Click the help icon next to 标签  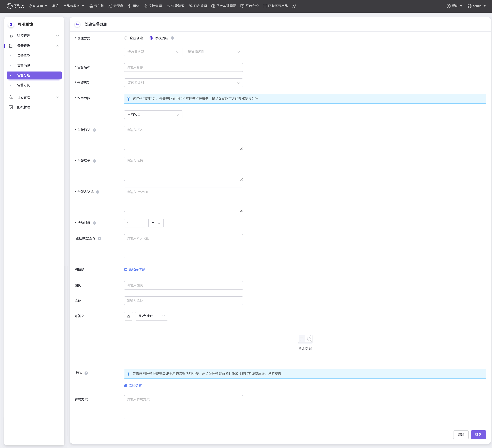[86, 373]
